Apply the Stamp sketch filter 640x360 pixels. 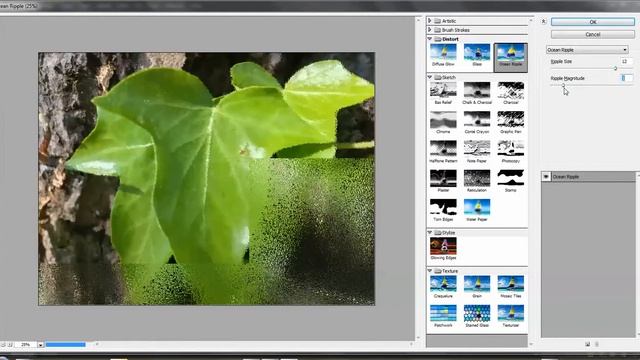point(511,181)
